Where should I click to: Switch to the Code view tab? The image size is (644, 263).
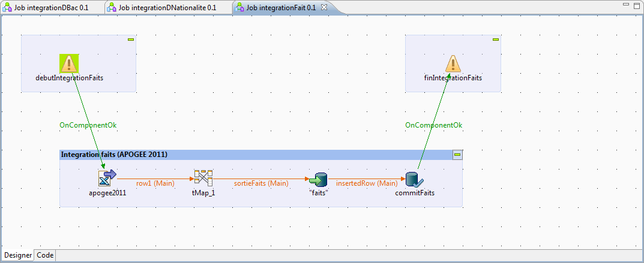tap(45, 255)
